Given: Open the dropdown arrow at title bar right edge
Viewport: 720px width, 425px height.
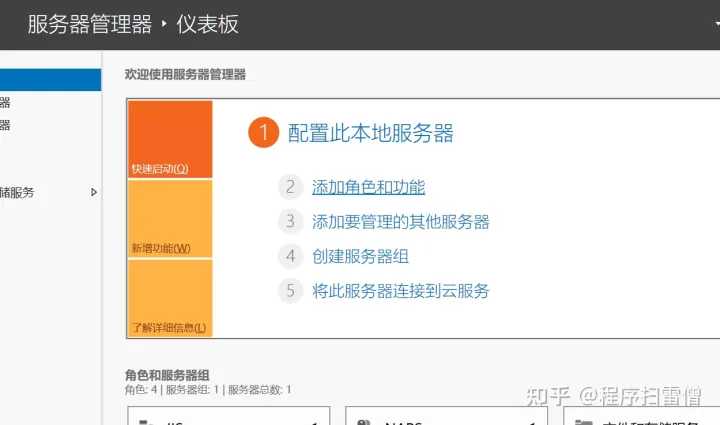Looking at the screenshot, I should 717,23.
